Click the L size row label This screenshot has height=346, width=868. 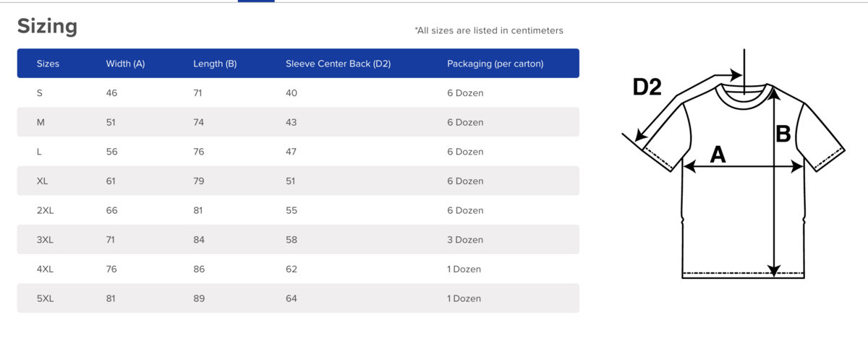(40, 152)
